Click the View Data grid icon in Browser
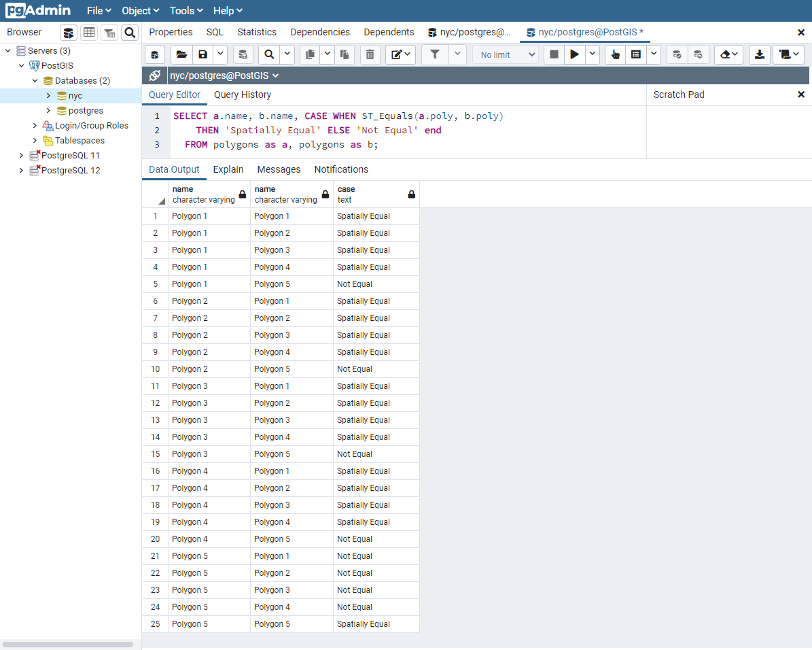The width and height of the screenshot is (812, 650). pyautogui.click(x=89, y=33)
